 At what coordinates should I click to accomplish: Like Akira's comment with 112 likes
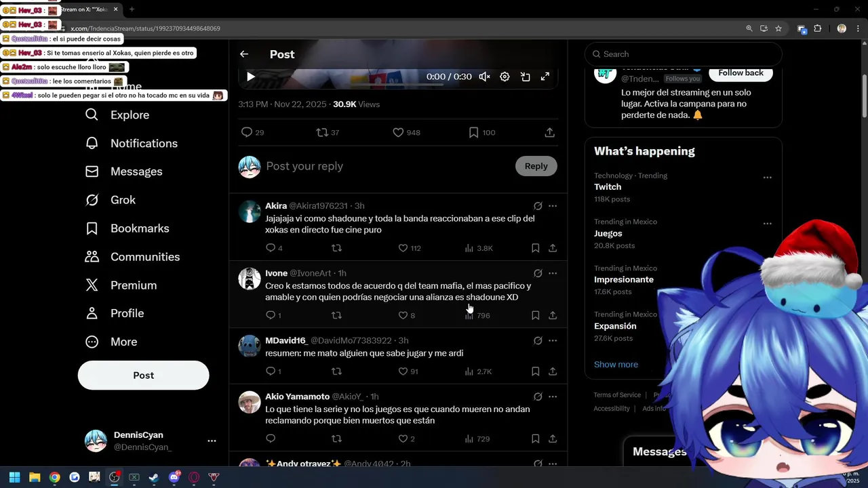[x=409, y=248]
